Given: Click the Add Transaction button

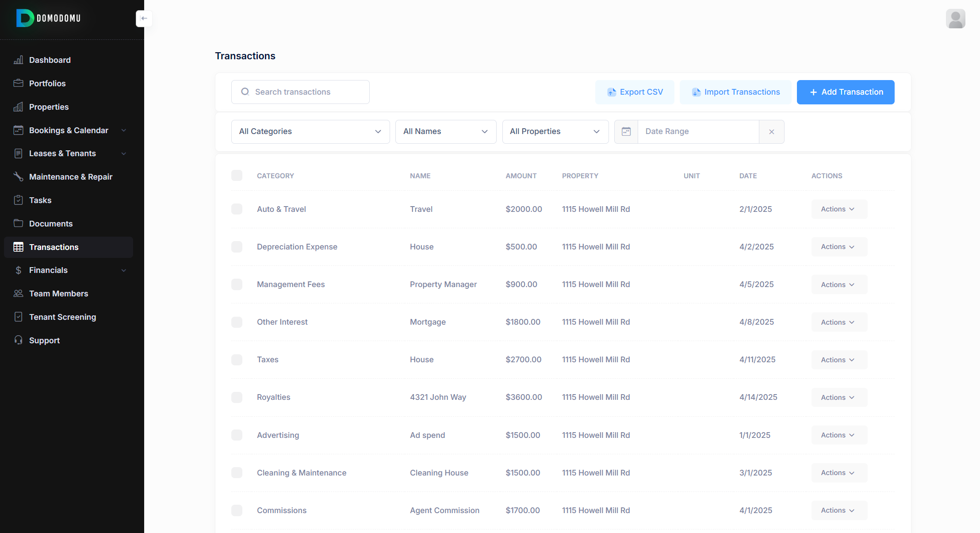Looking at the screenshot, I should [845, 92].
